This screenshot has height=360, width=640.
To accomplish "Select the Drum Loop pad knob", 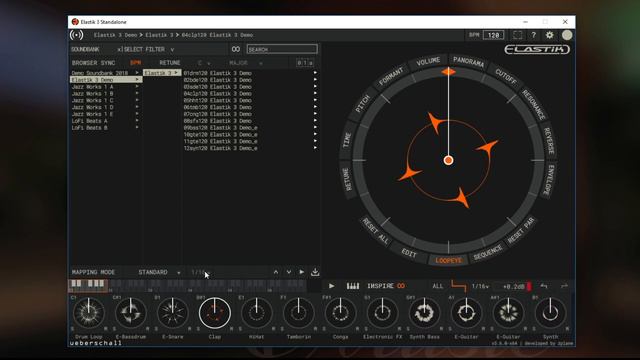I will point(89,313).
